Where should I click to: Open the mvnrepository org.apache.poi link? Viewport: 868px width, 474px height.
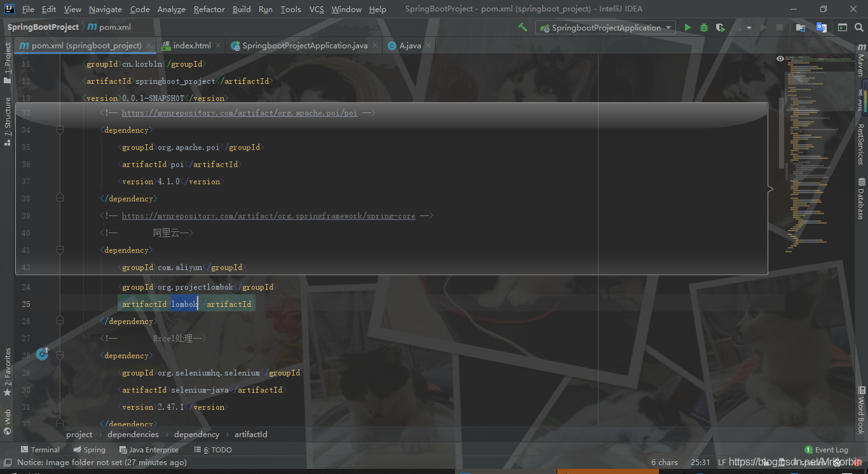coord(240,113)
